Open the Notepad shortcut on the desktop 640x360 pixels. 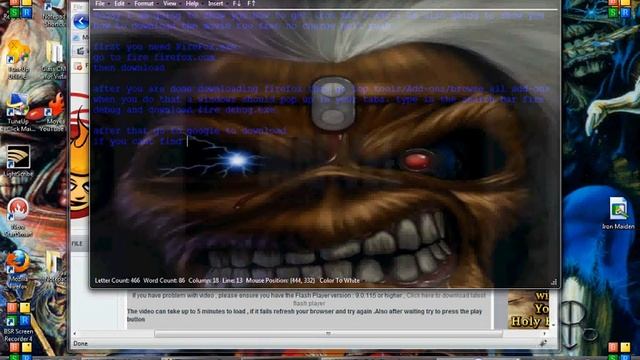[53, 13]
